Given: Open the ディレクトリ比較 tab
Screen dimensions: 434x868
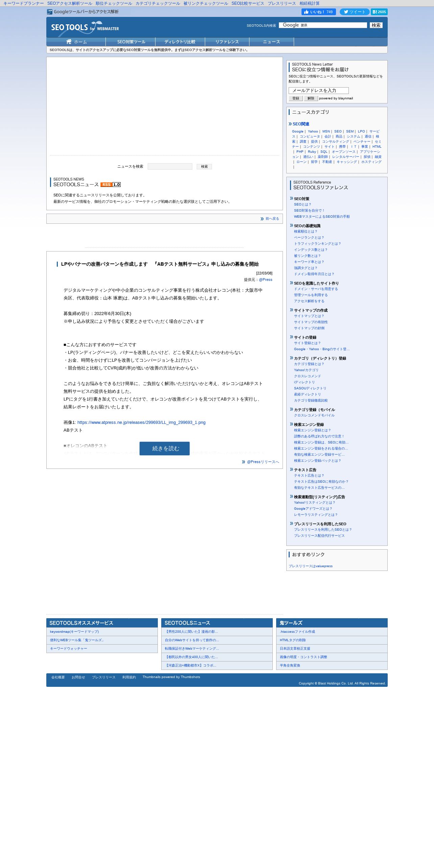Looking at the screenshot, I should [x=180, y=42].
